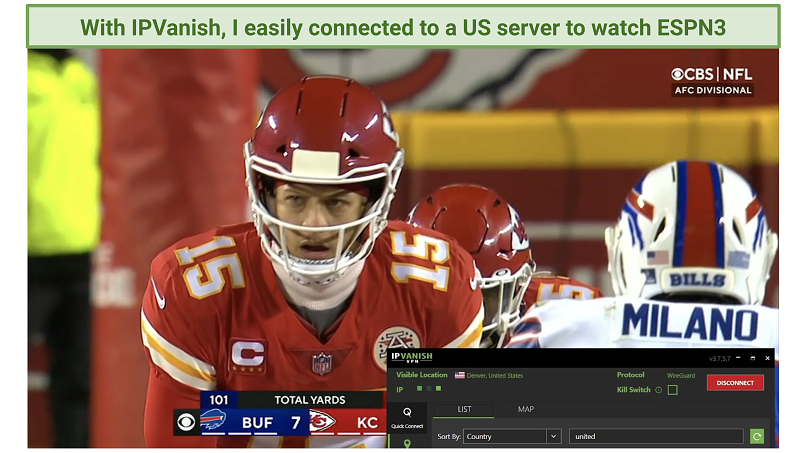Disconnect from the VPN
Image resolution: width=806 pixels, height=453 pixels.
pos(735,383)
